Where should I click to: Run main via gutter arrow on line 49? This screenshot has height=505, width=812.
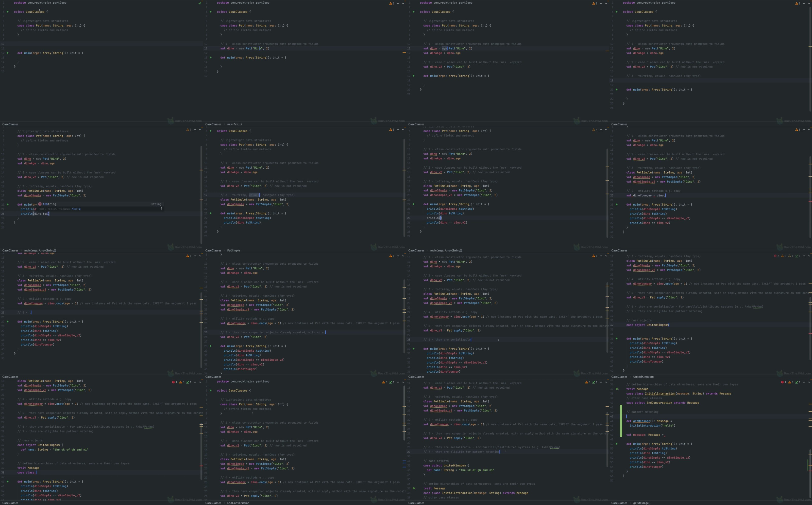click(x=617, y=444)
